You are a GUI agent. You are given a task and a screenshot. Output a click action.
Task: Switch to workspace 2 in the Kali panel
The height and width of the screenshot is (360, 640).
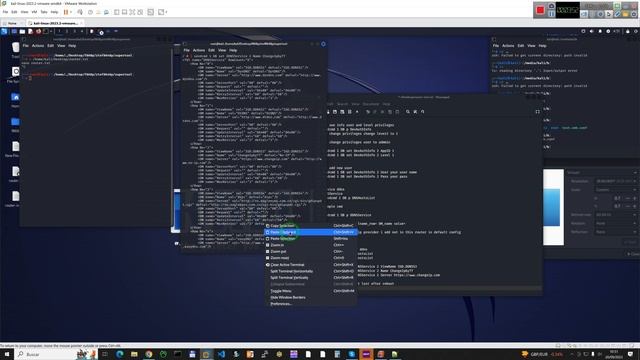click(67, 31)
